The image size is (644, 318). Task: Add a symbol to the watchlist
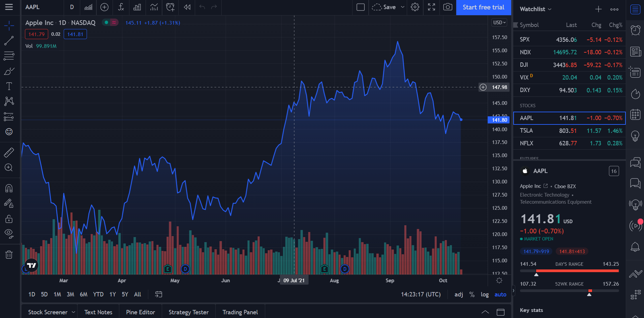[599, 9]
